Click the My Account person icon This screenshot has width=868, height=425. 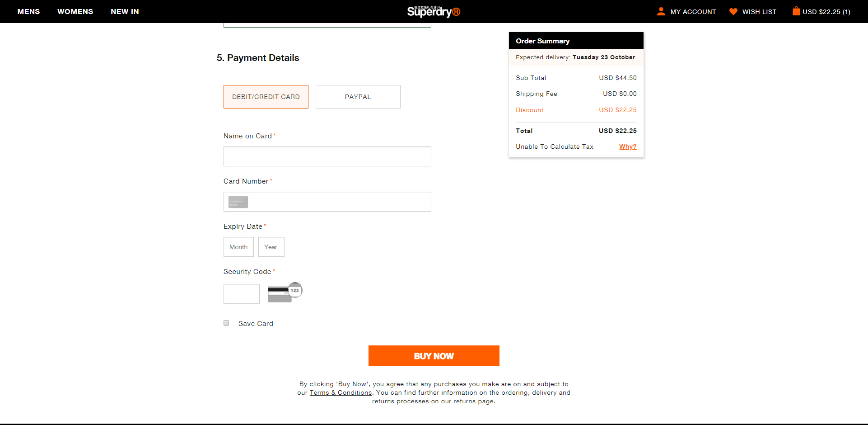click(x=661, y=11)
